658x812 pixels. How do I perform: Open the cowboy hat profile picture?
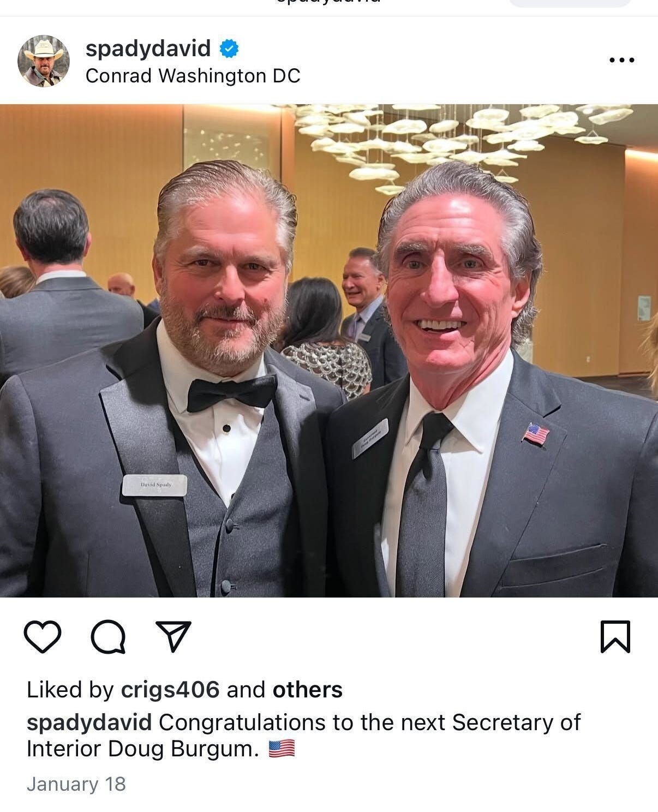point(44,61)
